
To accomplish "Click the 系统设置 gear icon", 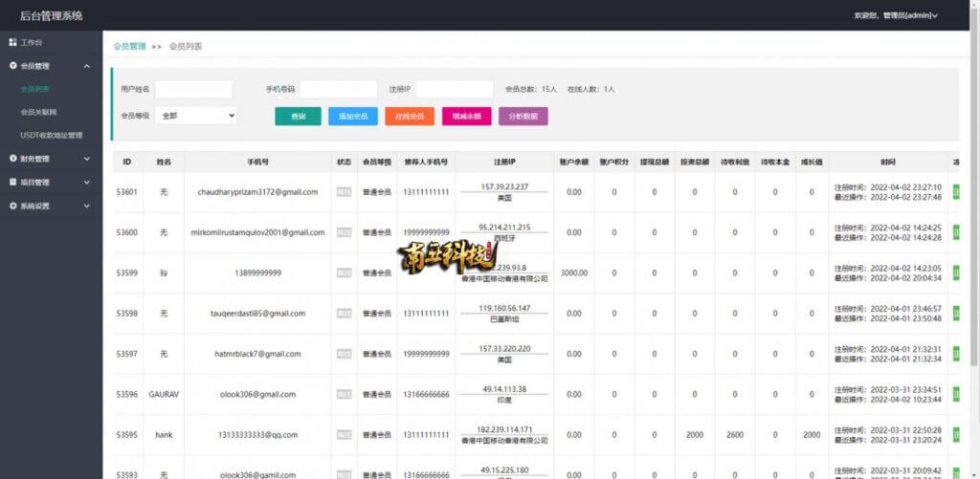I will pos(12,206).
